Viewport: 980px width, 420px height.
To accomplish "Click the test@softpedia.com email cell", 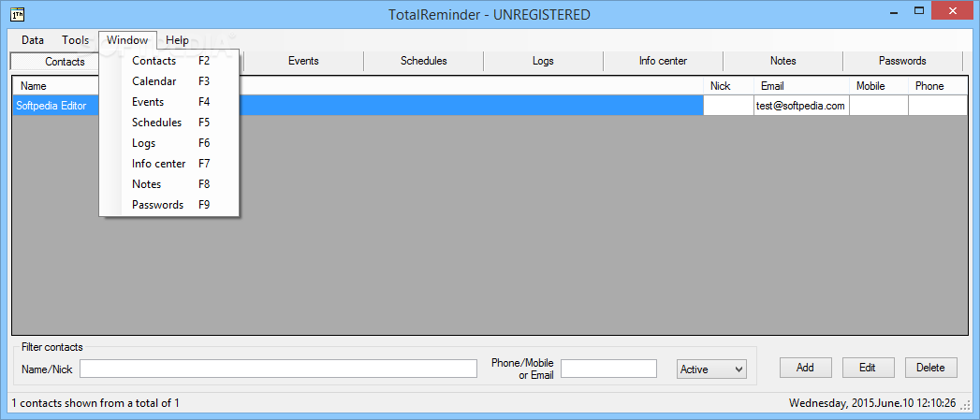I will (x=801, y=106).
